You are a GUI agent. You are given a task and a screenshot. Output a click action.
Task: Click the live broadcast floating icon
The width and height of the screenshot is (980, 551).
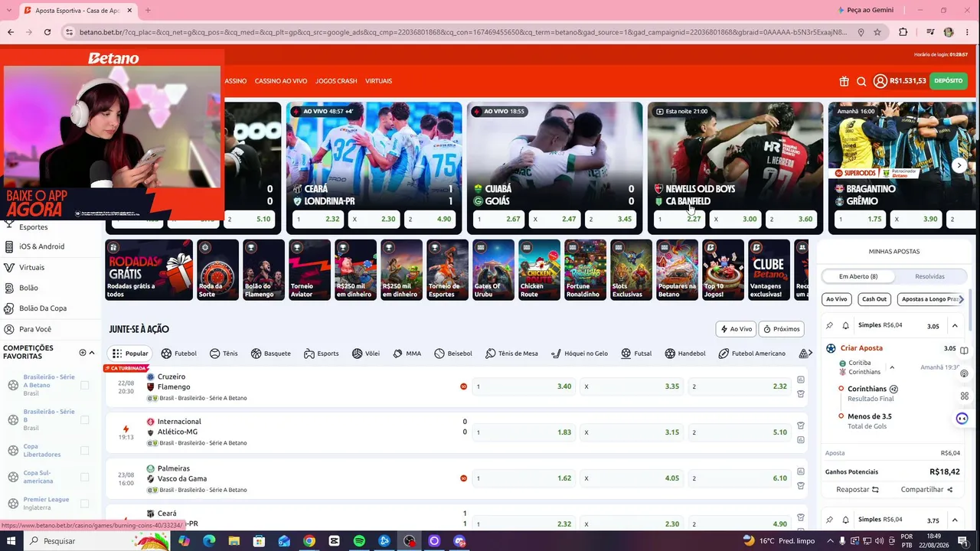coord(965,372)
